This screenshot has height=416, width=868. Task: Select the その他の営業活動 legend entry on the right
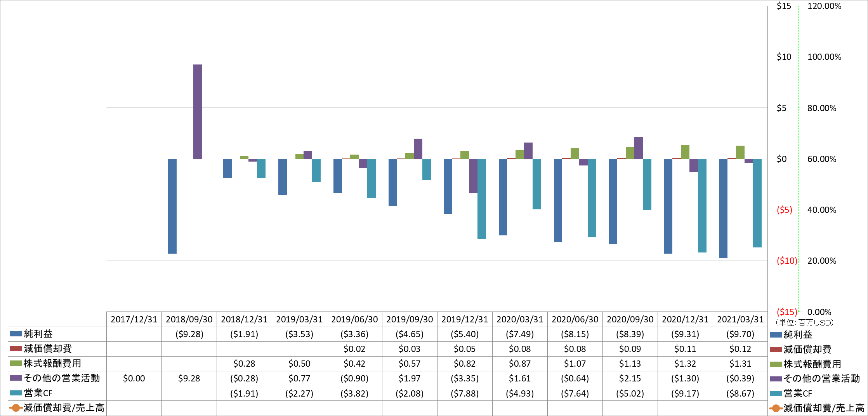click(815, 378)
